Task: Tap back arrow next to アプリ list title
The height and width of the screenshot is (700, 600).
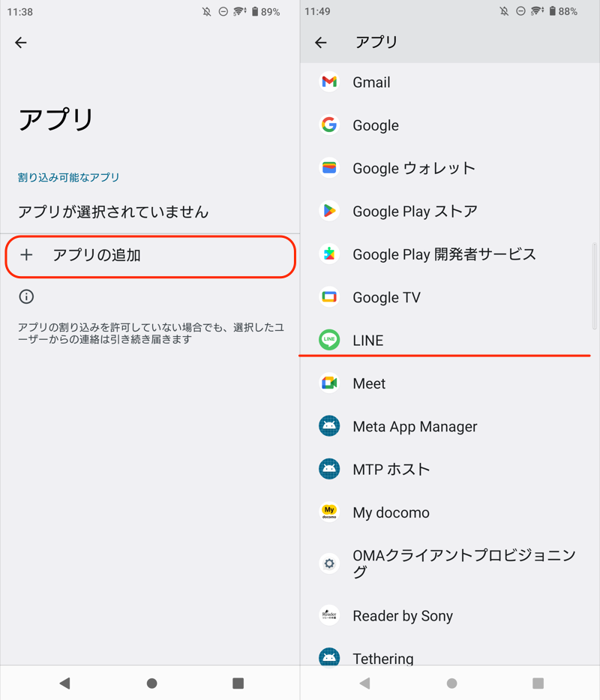Action: click(x=321, y=43)
